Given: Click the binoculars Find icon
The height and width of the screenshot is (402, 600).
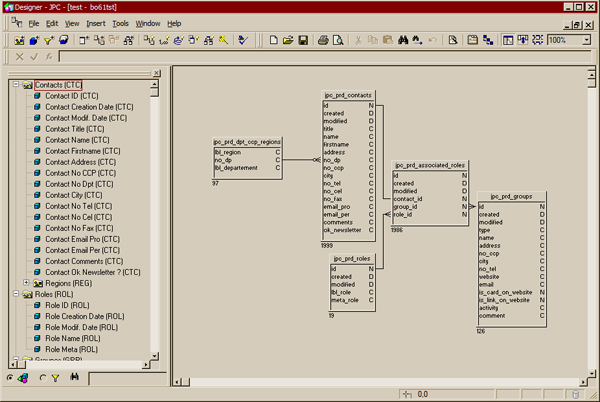Looking at the screenshot, I should 404,40.
